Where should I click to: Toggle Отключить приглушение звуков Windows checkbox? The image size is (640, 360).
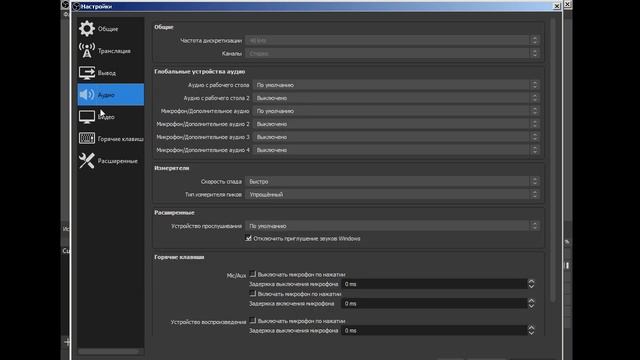point(248,238)
